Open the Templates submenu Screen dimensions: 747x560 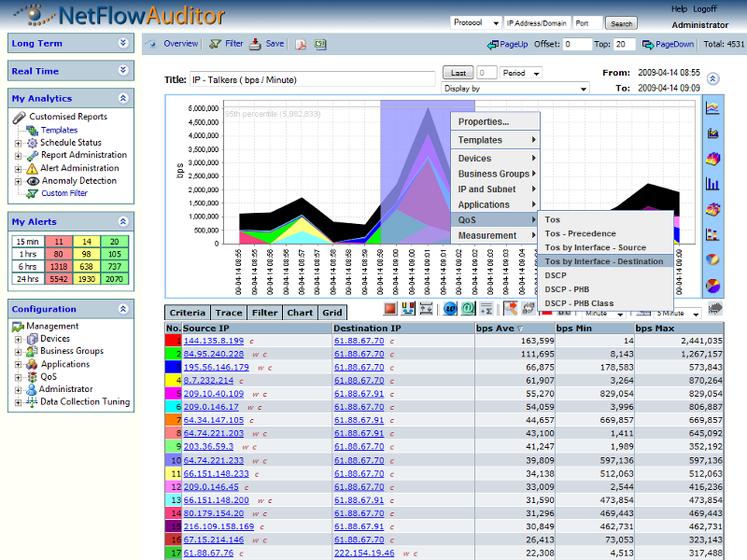(x=495, y=140)
